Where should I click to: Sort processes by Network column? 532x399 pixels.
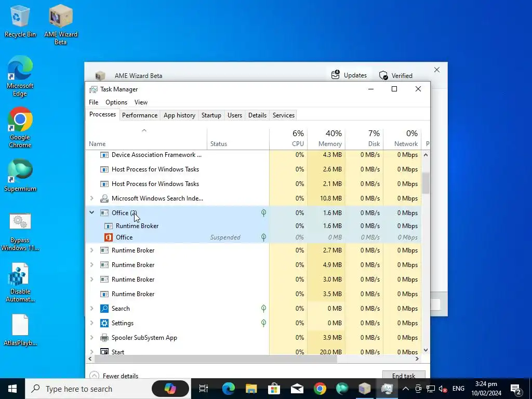(x=403, y=139)
